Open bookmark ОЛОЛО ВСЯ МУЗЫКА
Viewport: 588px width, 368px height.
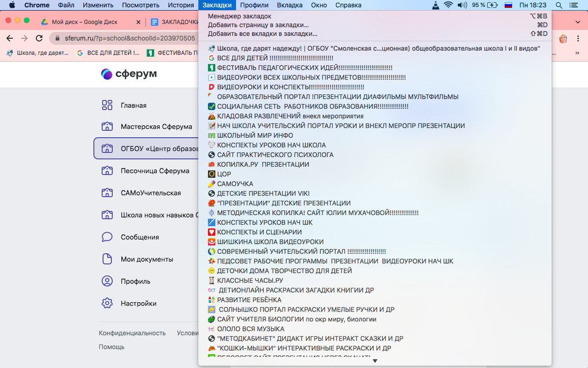375,329
